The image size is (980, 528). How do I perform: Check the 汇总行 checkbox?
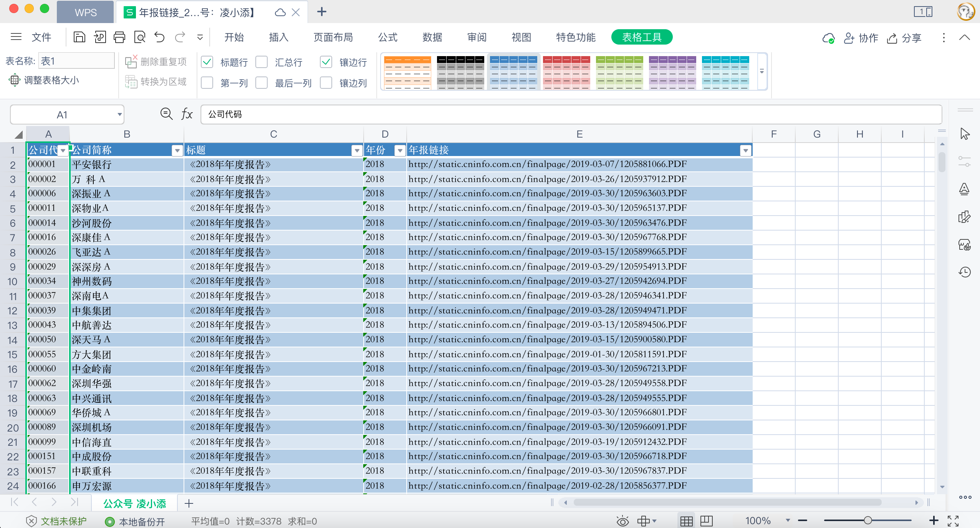coord(262,62)
